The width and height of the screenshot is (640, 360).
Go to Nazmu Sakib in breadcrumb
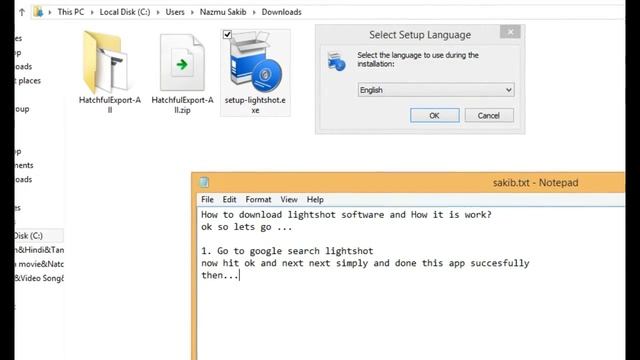coord(223,12)
